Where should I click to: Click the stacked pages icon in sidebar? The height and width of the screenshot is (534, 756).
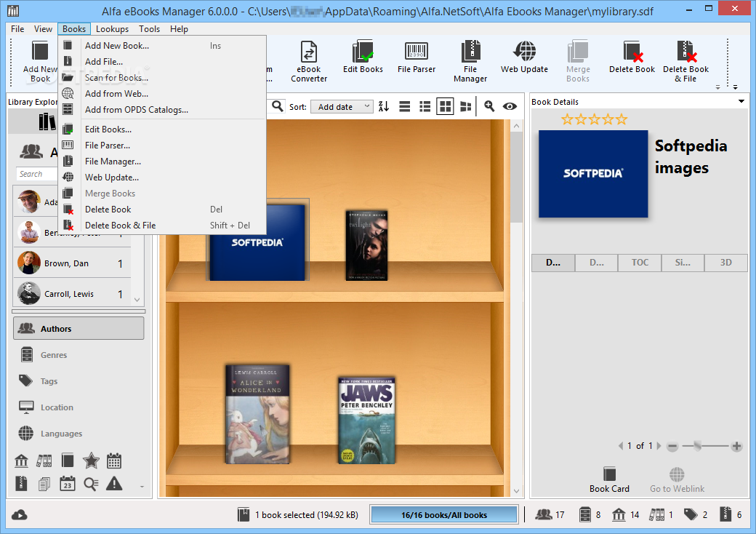click(44, 483)
